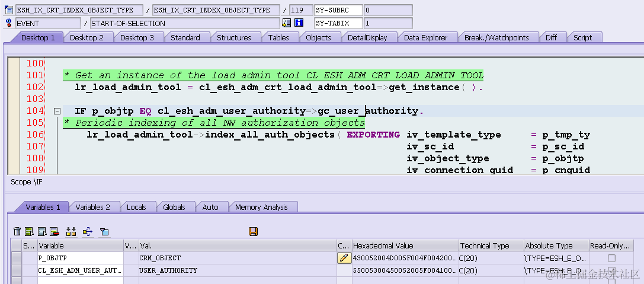Click the Read-Only column header
This screenshot has height=284, width=644.
click(611, 246)
